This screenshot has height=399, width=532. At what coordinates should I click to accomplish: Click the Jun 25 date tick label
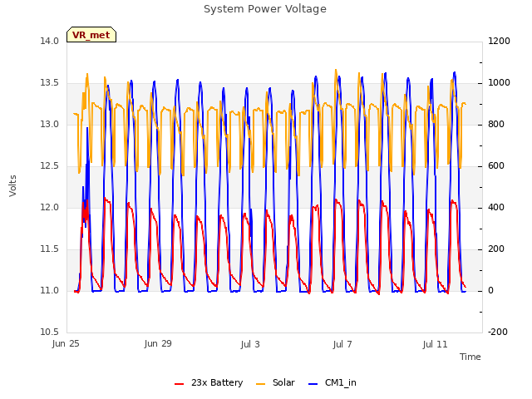click(66, 343)
